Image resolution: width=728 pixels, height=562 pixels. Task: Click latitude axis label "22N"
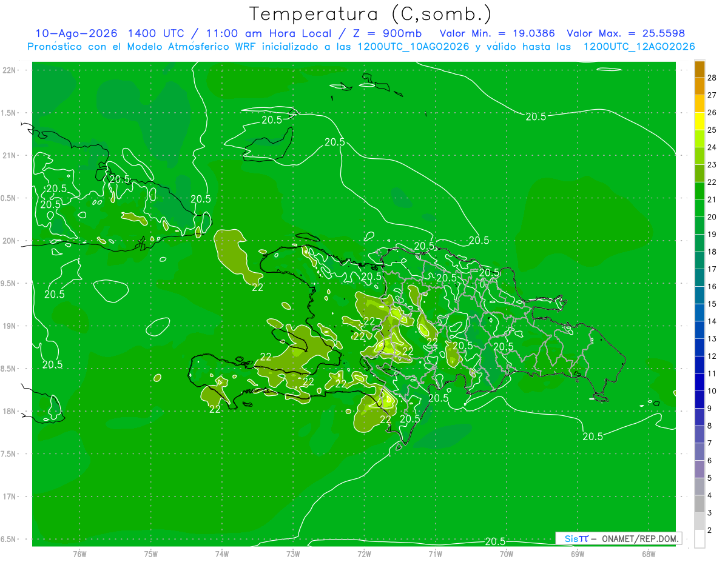pos(8,70)
